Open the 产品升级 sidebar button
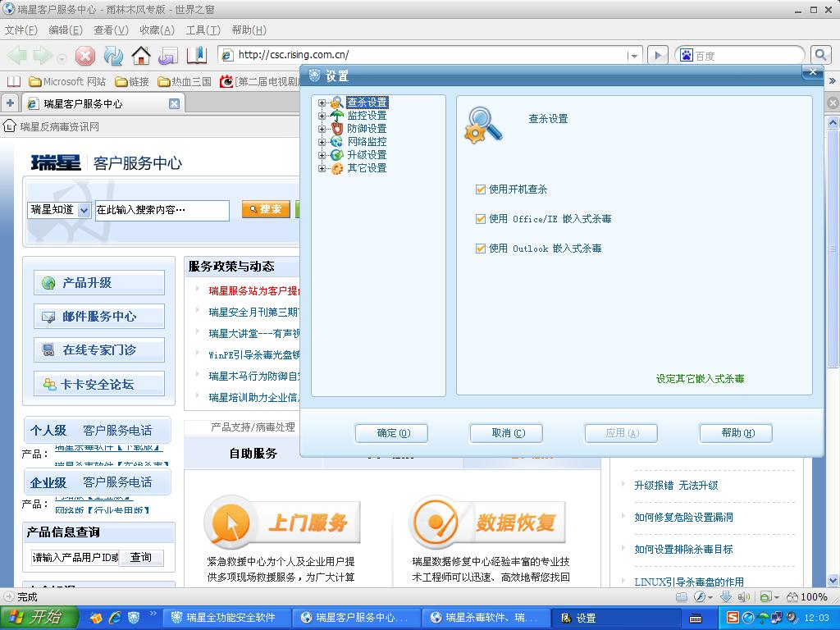This screenshot has height=630, width=840. [x=99, y=283]
